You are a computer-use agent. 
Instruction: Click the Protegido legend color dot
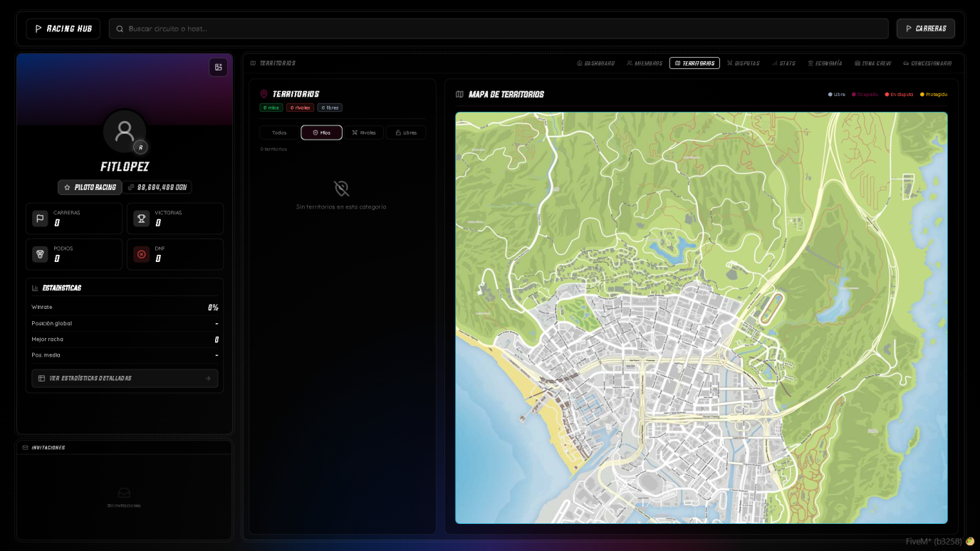coord(922,94)
